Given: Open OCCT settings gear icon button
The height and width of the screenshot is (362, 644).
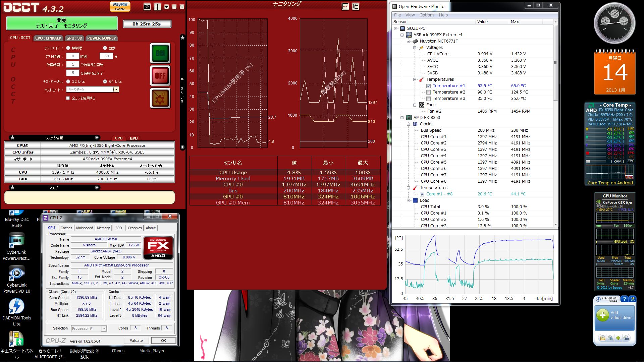Looking at the screenshot, I should coord(160,98).
